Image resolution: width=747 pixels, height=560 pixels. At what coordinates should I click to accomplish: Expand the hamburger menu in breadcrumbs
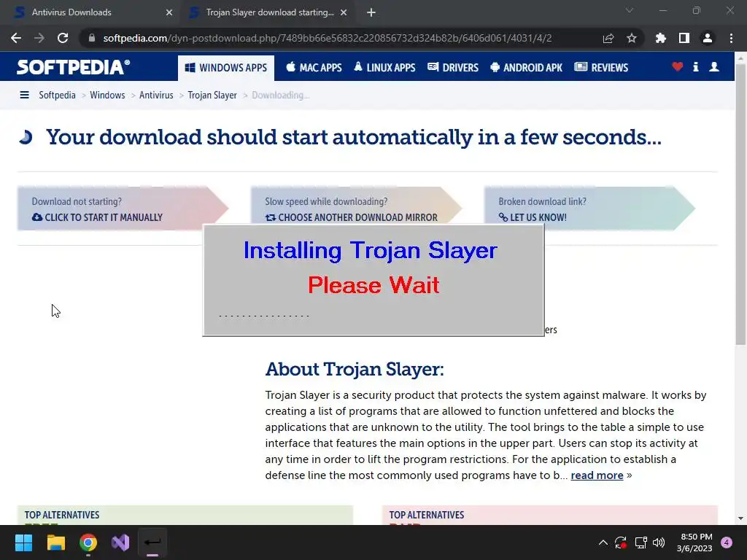tap(24, 96)
